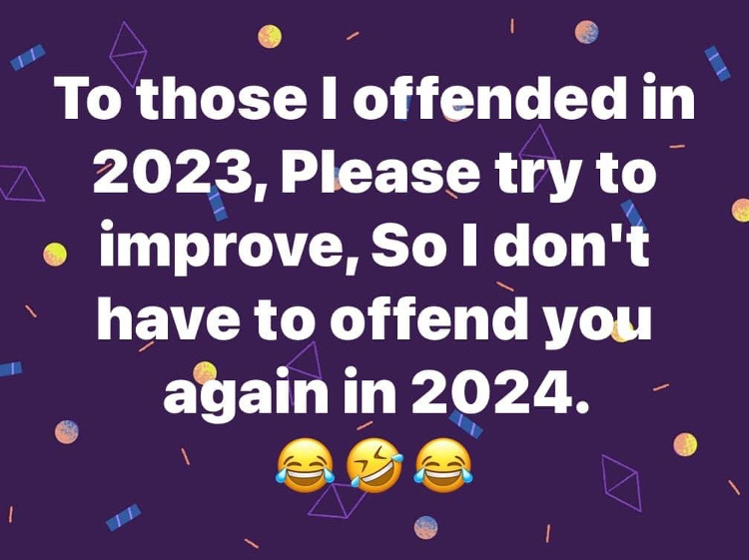
Task: Click the word 'Please' in the second line
Action: point(380,173)
